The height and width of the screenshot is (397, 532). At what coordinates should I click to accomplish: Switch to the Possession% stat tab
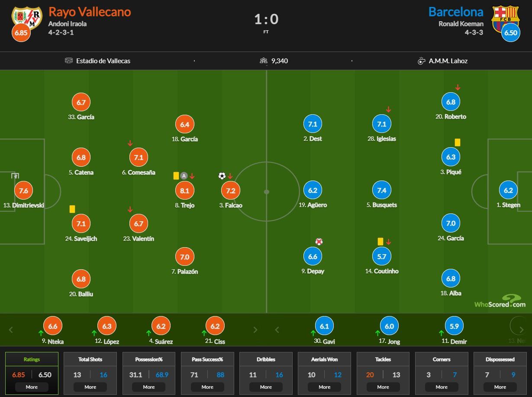pyautogui.click(x=149, y=359)
